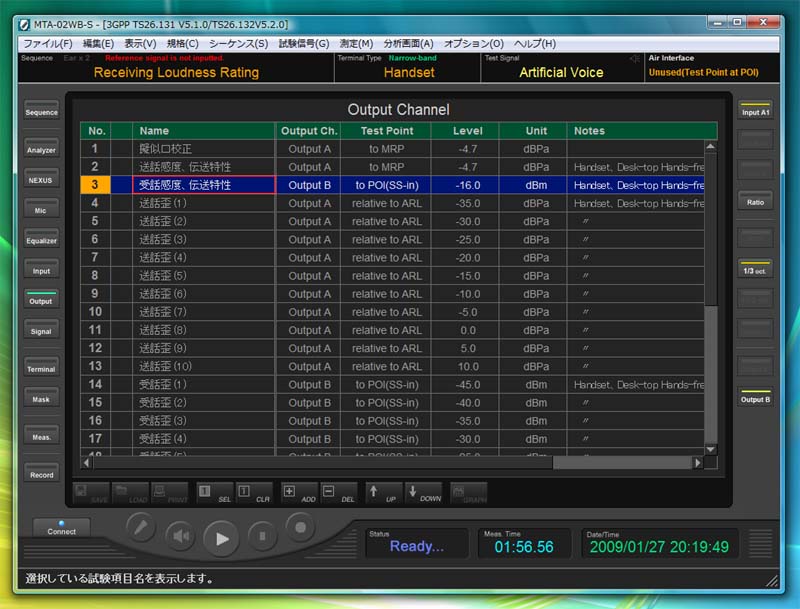Select the row named 送話歪 (5)
Screen dimensions: 800x609
(392, 276)
